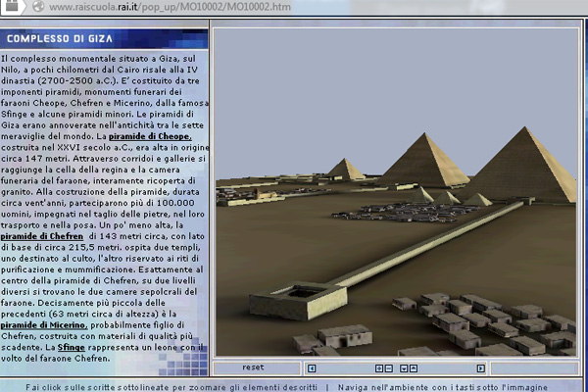This screenshot has width=588, height=392.
Task: Zoom out with the minus button
Action: pos(389,368)
